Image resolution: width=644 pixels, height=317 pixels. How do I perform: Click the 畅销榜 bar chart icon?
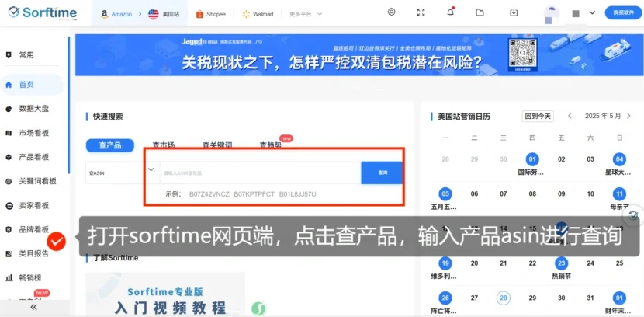tap(9, 278)
